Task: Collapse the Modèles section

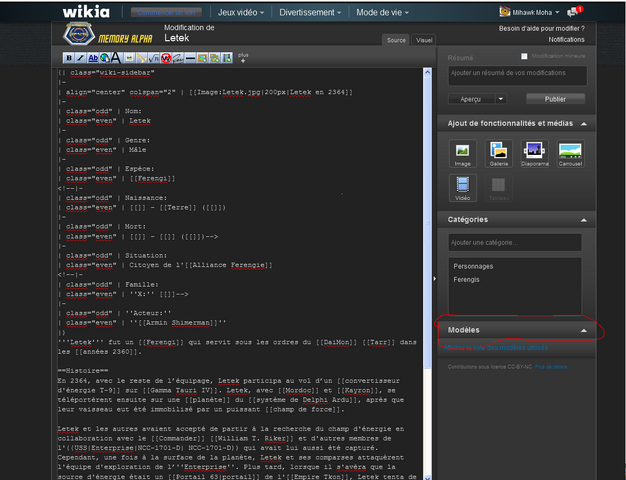Action: click(584, 330)
